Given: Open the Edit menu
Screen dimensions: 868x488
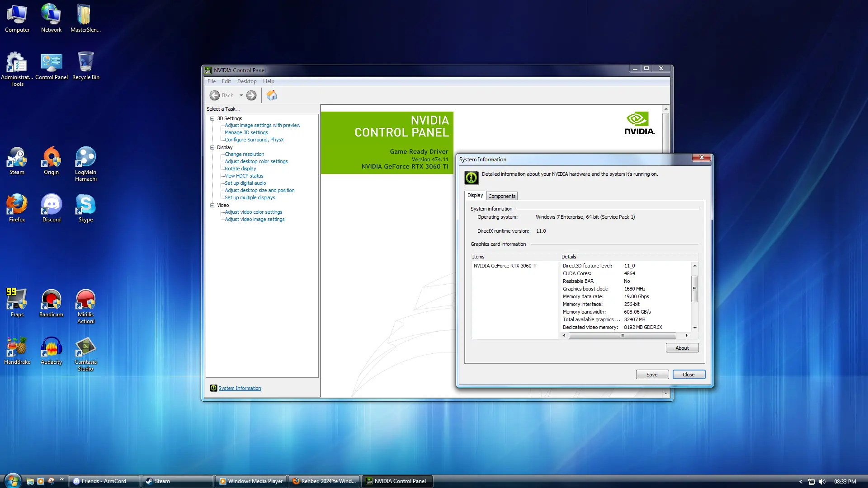Looking at the screenshot, I should pos(226,81).
